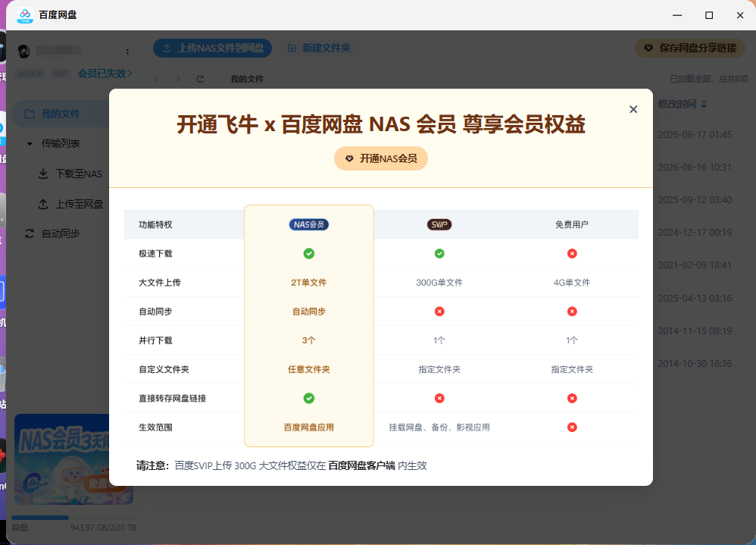The width and height of the screenshot is (756, 545).
Task: Click SVIP red cross for 直接转存网盘链接
Action: [x=439, y=398]
